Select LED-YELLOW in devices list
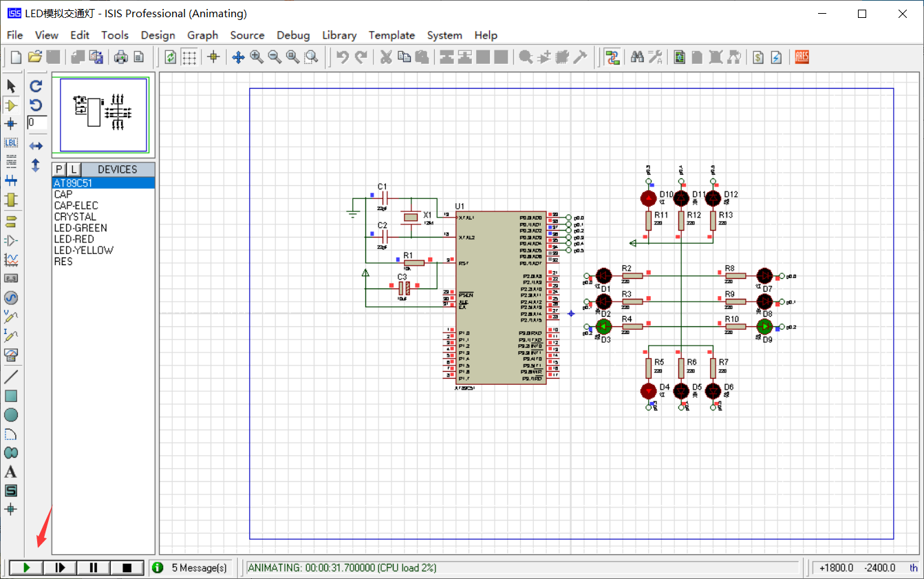 point(84,251)
